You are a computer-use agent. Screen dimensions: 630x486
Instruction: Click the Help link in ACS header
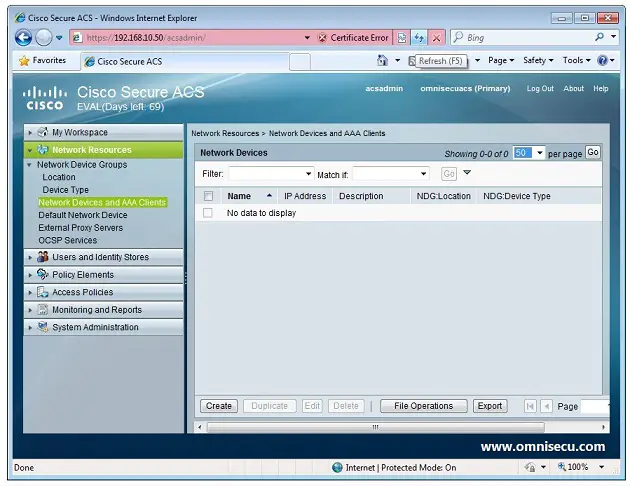[x=601, y=88]
